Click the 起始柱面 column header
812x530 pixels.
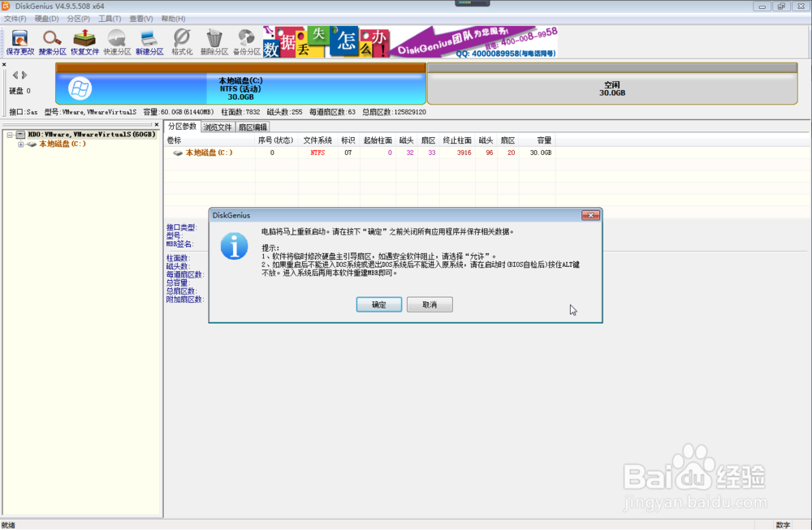[x=378, y=140]
